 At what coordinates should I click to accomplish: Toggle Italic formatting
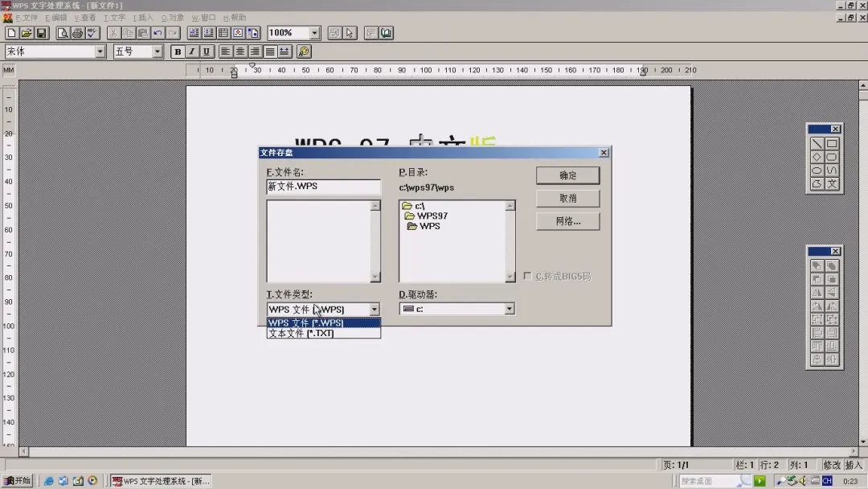[x=192, y=51]
